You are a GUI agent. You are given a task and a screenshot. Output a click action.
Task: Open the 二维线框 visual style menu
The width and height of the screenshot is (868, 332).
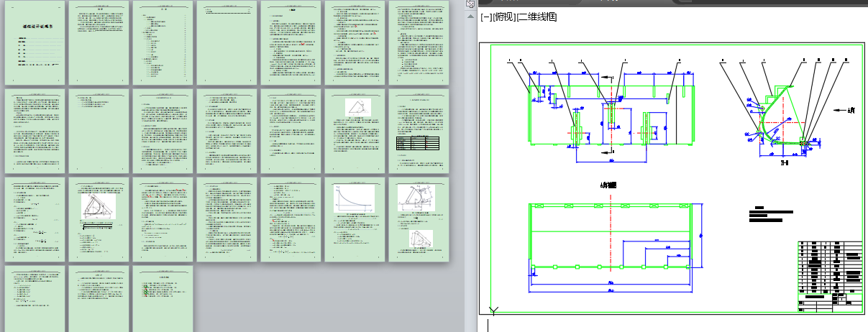point(535,17)
